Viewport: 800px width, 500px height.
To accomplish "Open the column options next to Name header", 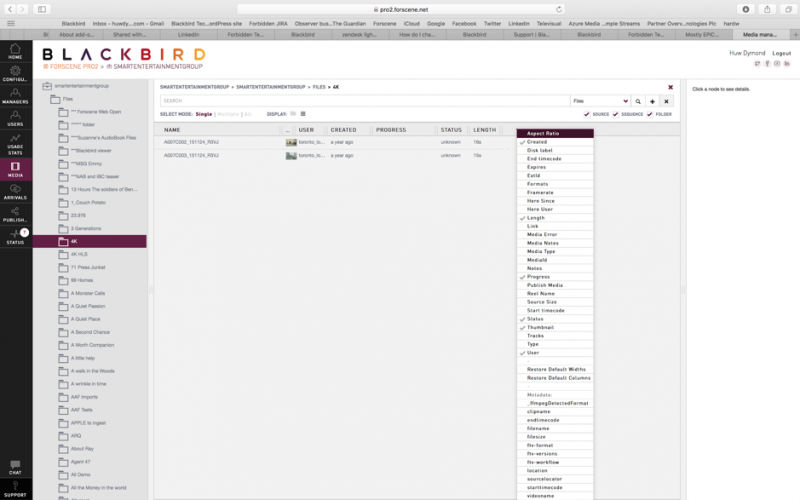I will coord(288,130).
